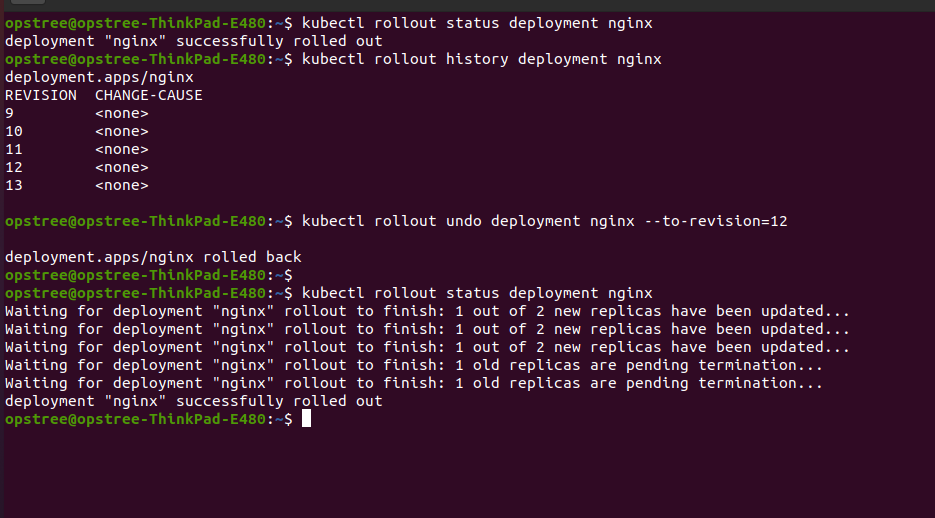Click the first 'kubectl rollout status' command at top
The width and height of the screenshot is (935, 518).
point(476,23)
